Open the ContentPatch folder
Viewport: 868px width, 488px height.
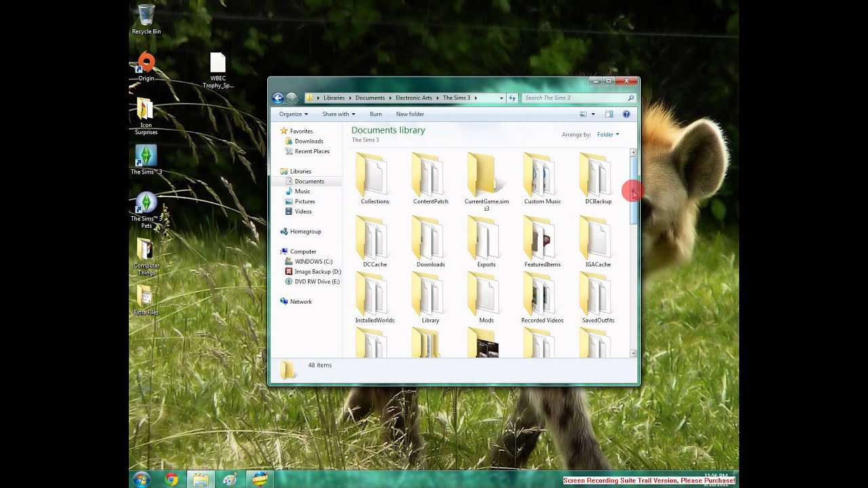tap(431, 178)
